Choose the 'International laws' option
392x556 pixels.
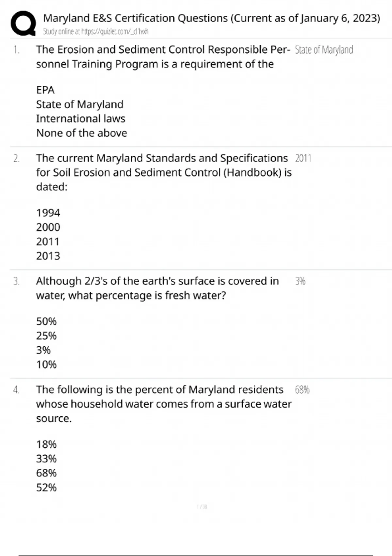click(80, 119)
